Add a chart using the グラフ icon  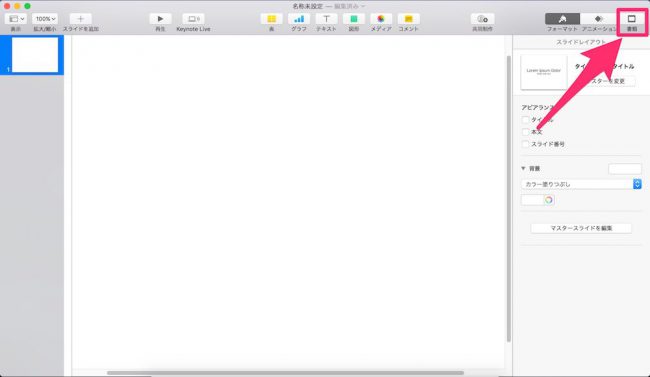click(x=299, y=19)
